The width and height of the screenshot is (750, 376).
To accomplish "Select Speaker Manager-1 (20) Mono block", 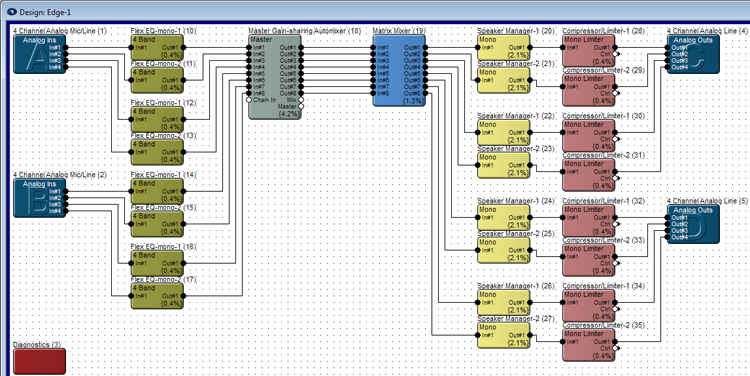I will coord(504,47).
